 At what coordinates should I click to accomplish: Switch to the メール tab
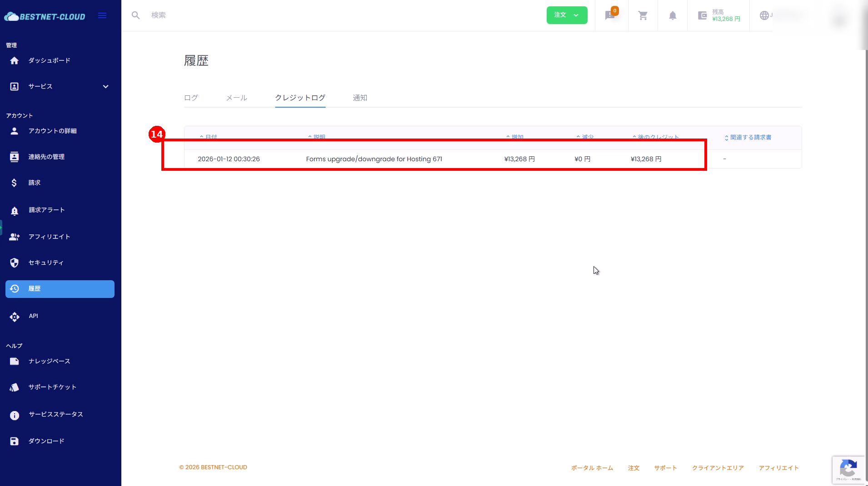click(x=236, y=98)
